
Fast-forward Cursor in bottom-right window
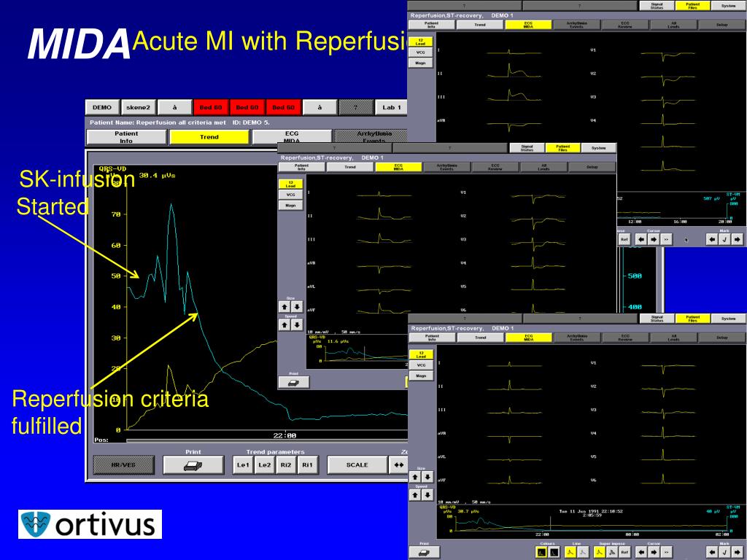667,553
